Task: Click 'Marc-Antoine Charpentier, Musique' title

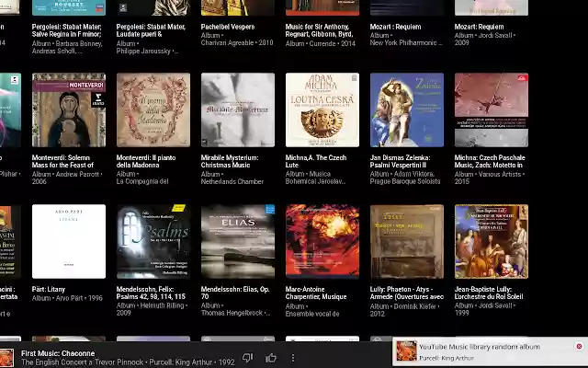Action: (316, 293)
